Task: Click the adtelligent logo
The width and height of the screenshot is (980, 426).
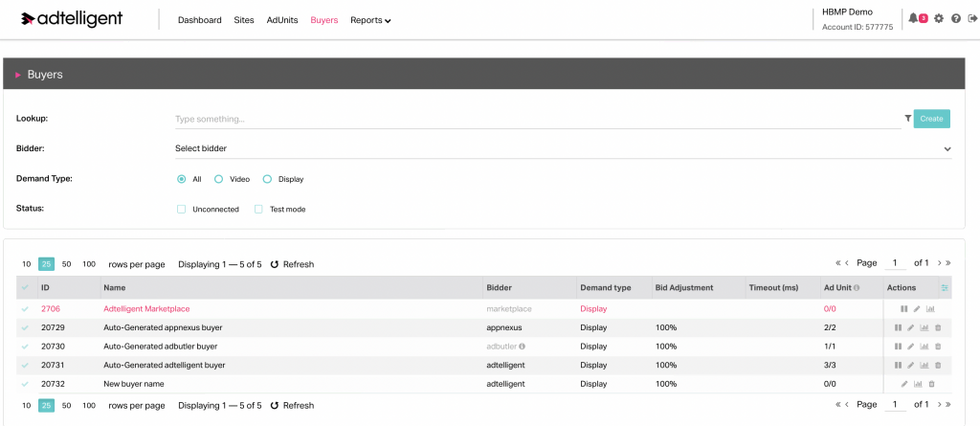Action: [72, 19]
